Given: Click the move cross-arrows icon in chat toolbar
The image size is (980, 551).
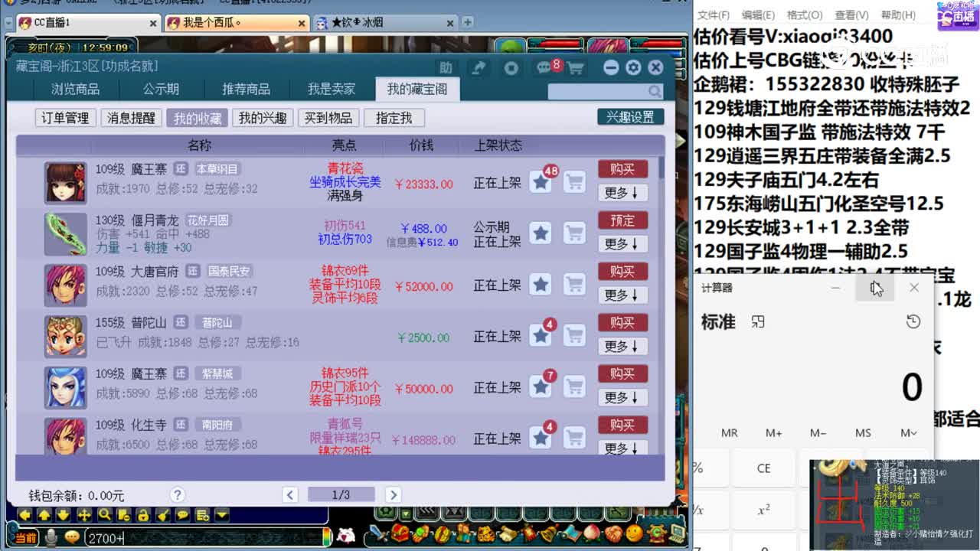Looking at the screenshot, I should click(84, 514).
